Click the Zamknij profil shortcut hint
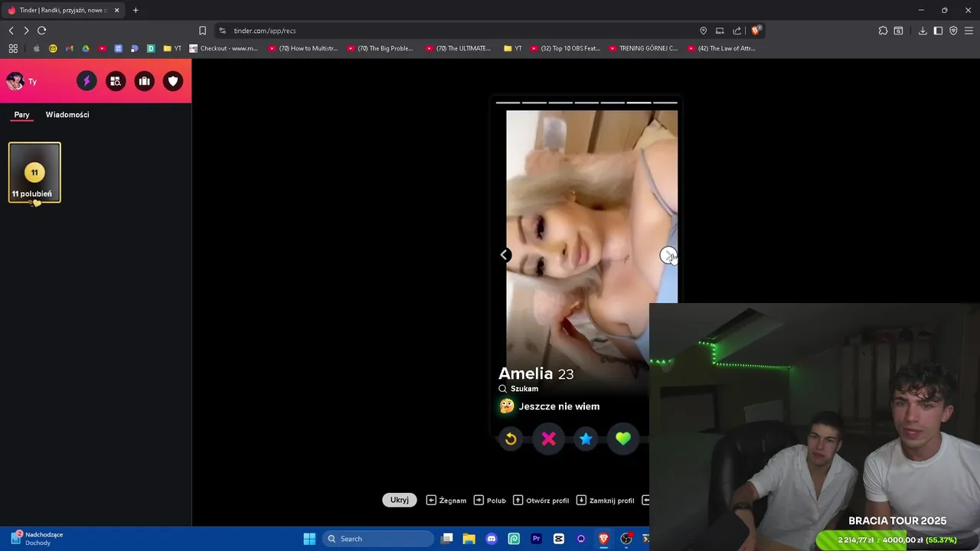Screen dimensions: 980x551 [x=605, y=500]
